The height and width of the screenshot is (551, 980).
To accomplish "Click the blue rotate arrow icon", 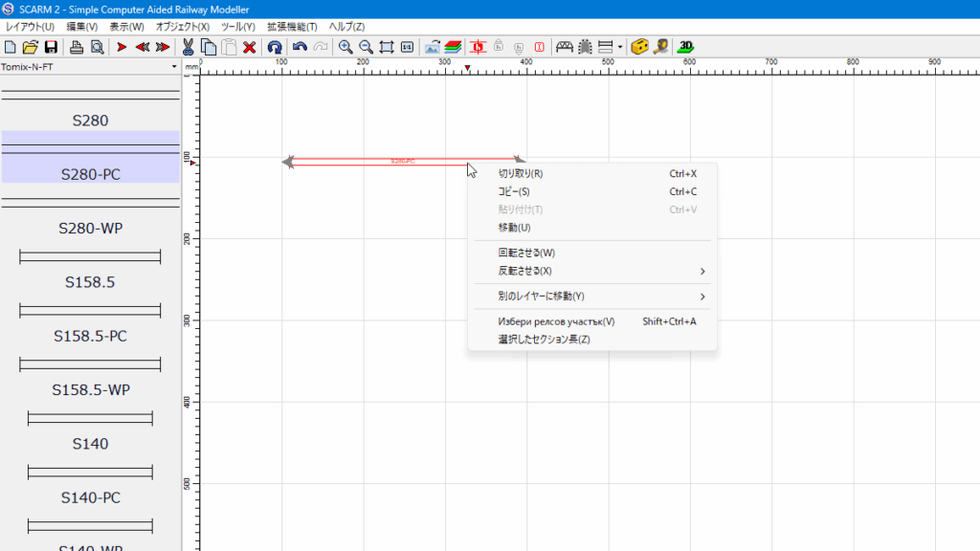I will 275,47.
